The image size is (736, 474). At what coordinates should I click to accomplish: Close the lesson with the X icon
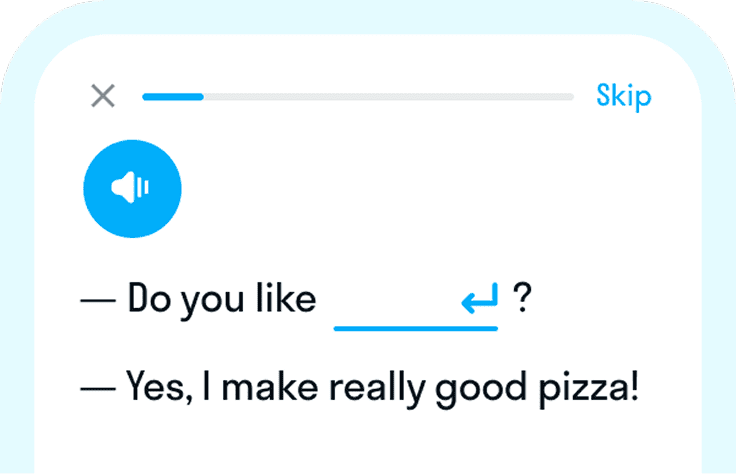click(103, 96)
